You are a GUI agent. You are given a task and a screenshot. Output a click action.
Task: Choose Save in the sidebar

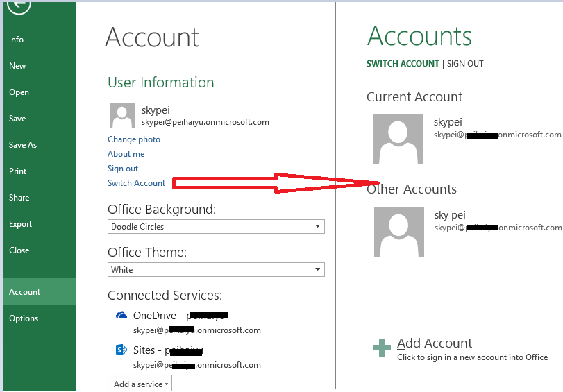coord(40,119)
